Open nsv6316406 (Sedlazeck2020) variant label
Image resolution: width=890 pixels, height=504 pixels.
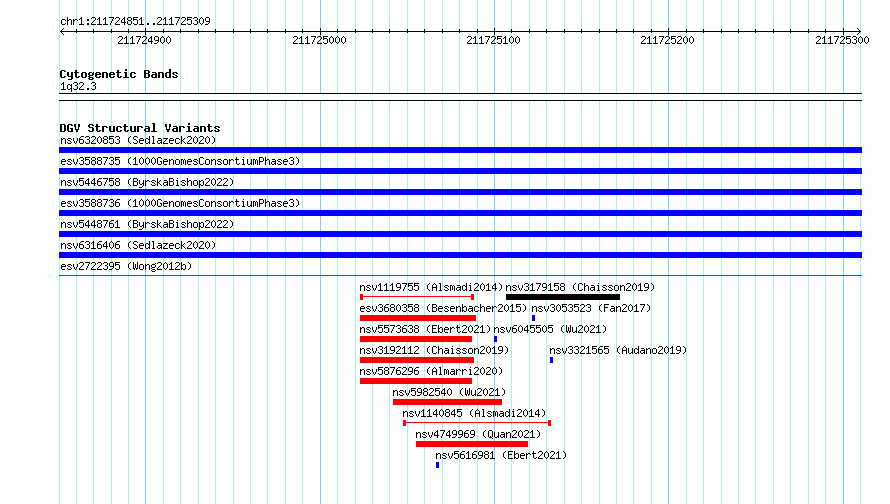138,245
